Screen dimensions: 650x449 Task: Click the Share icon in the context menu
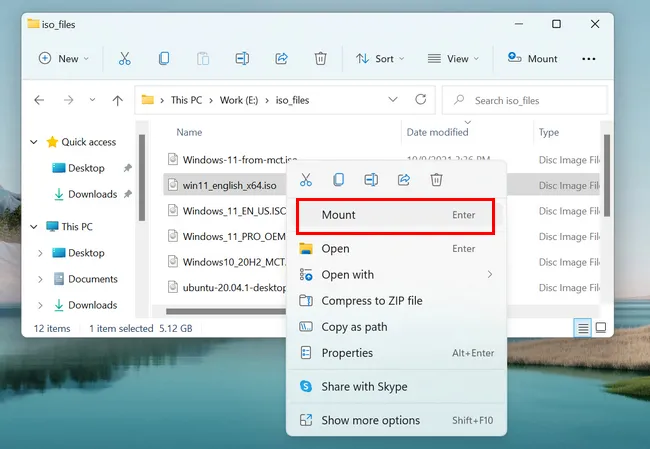404,180
